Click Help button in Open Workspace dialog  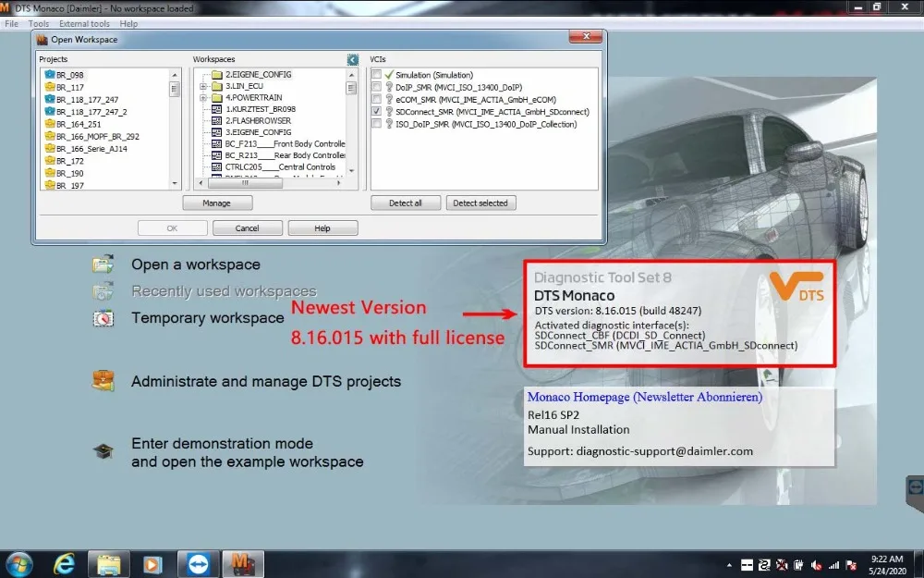click(322, 228)
